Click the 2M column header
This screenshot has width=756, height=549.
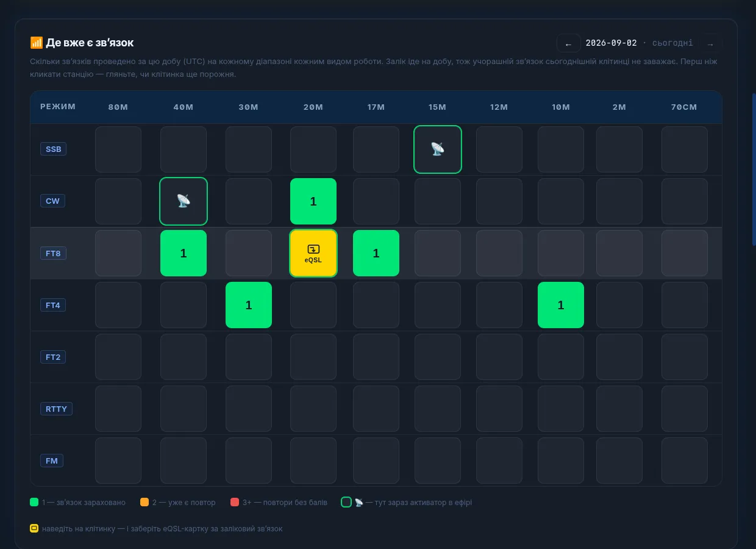pos(619,107)
